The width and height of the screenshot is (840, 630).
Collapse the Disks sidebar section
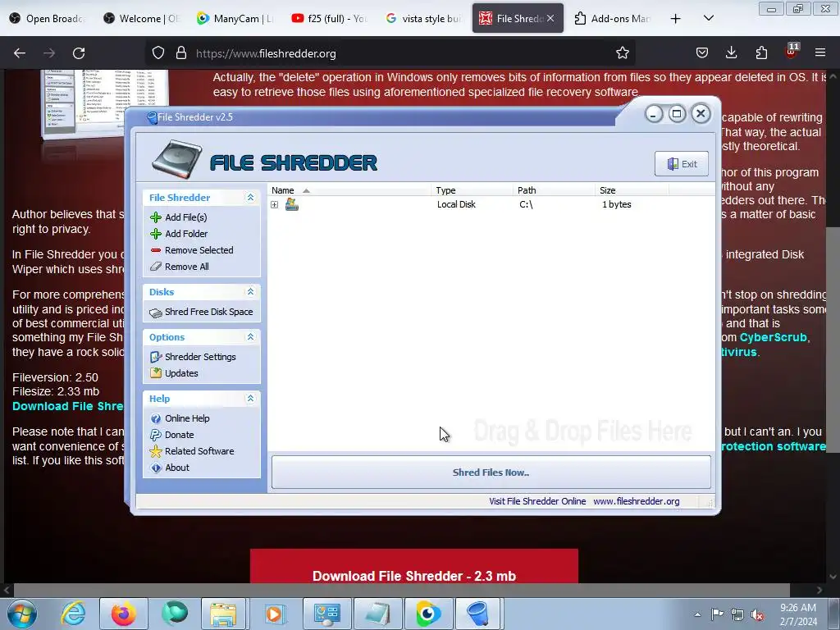coord(250,292)
